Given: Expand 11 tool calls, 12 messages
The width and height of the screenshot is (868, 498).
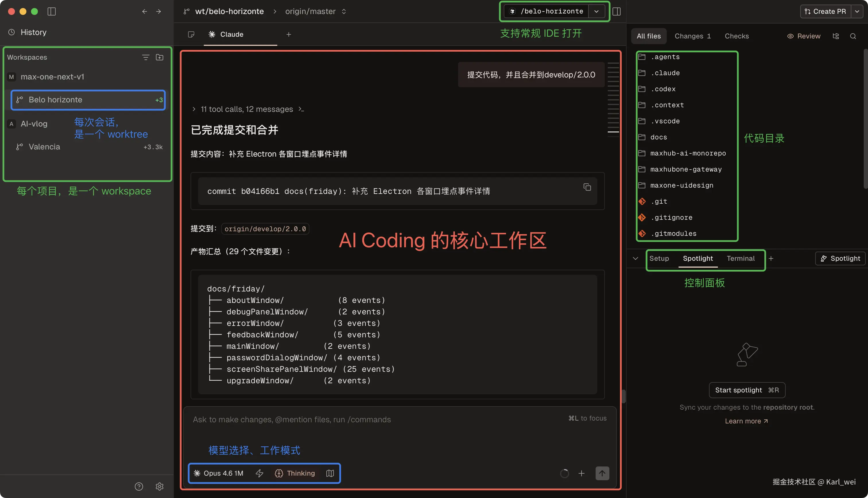Looking at the screenshot, I should 246,109.
